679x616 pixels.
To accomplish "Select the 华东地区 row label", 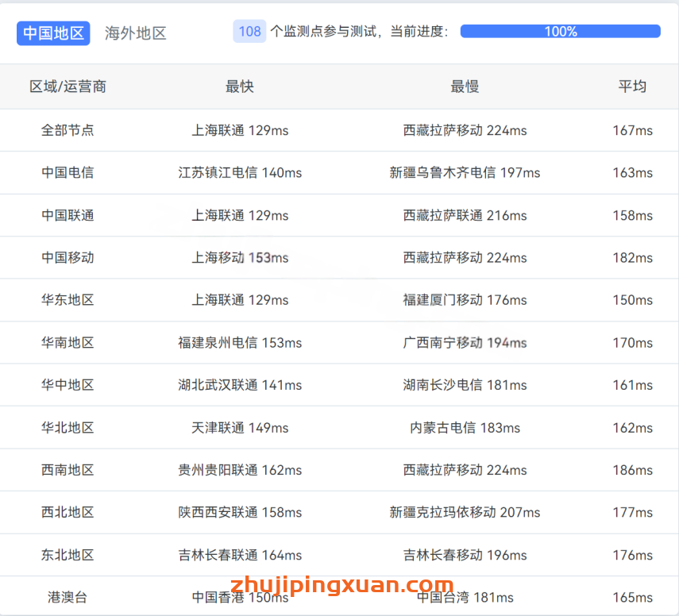I will pos(68,300).
